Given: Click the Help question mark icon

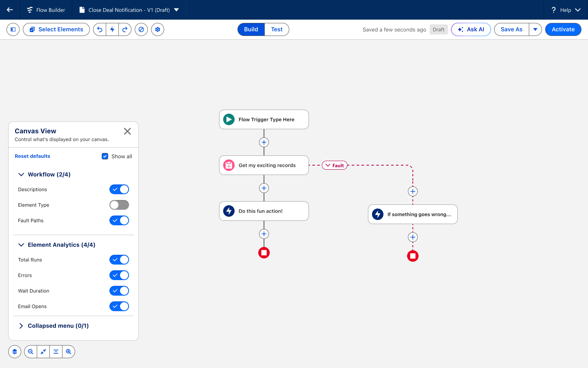Looking at the screenshot, I should [x=554, y=10].
